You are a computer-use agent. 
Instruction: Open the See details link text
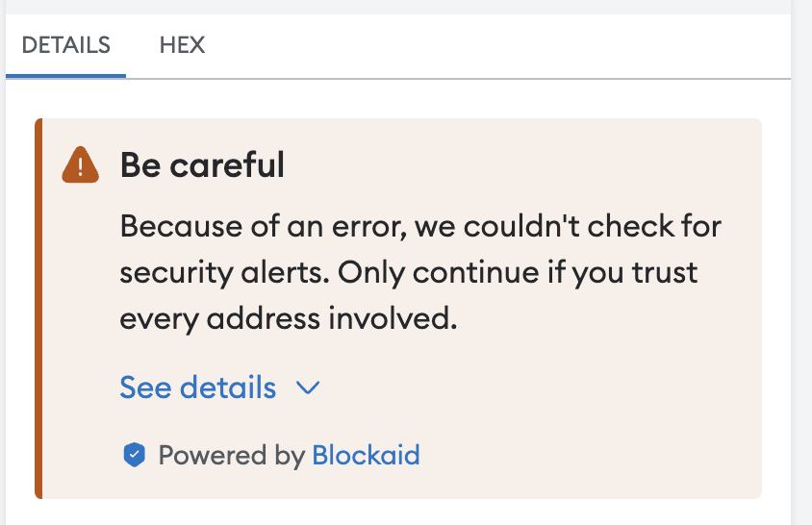[x=198, y=387]
